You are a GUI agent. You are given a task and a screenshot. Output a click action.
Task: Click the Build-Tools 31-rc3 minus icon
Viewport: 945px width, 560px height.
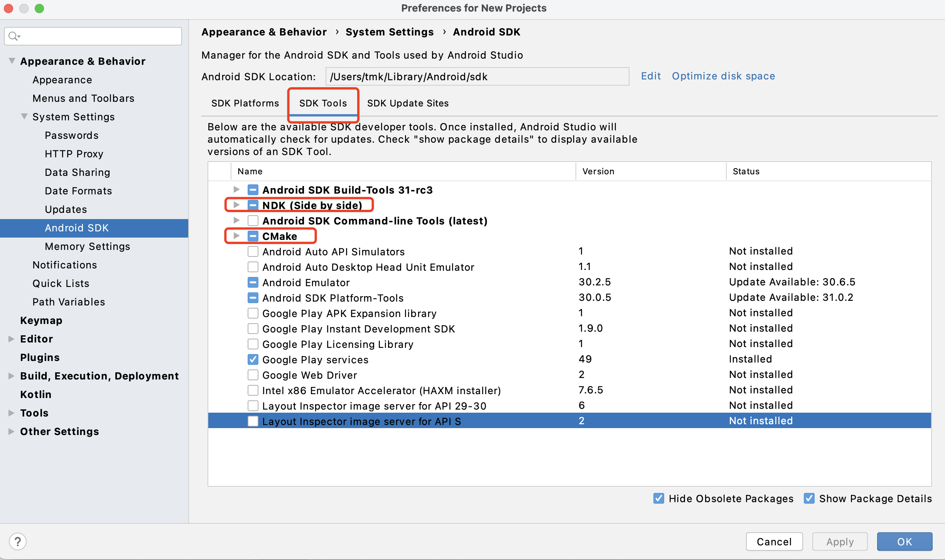(253, 190)
